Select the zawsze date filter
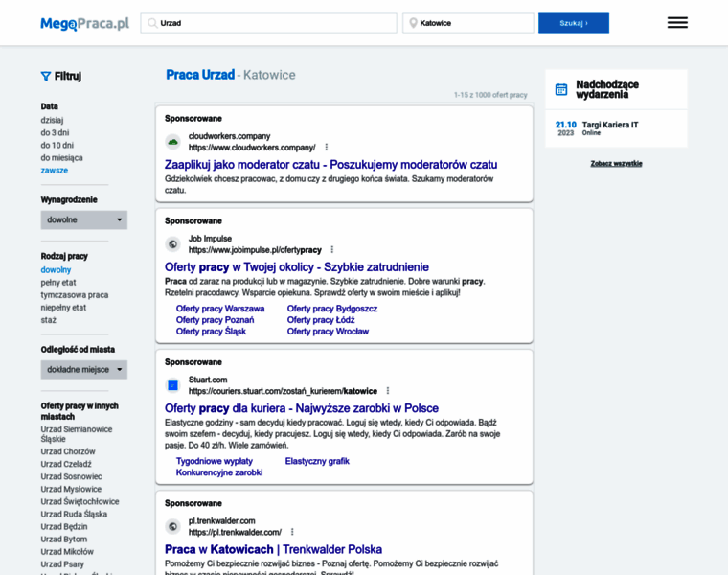Screen dimensions: 728x575 point(55,171)
